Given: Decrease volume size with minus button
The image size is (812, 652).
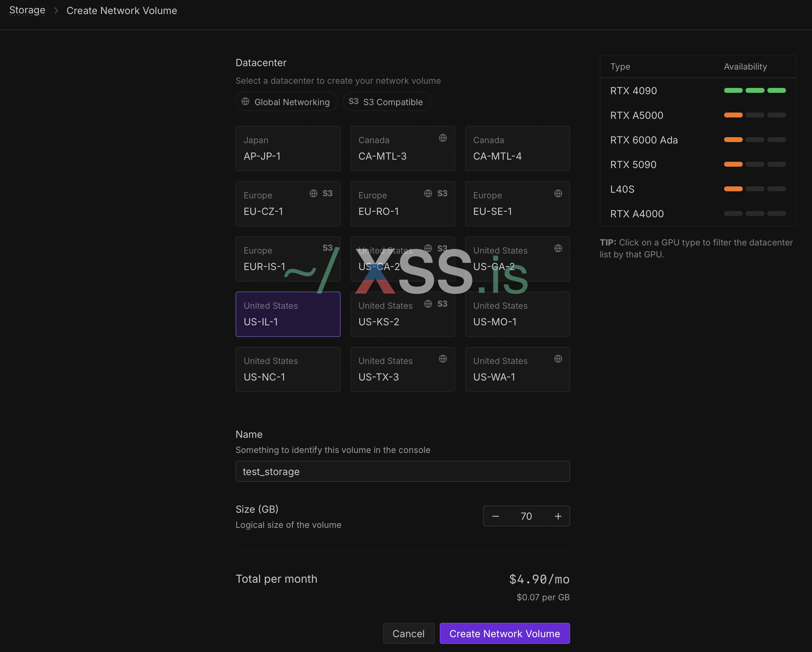Looking at the screenshot, I should coord(495,516).
